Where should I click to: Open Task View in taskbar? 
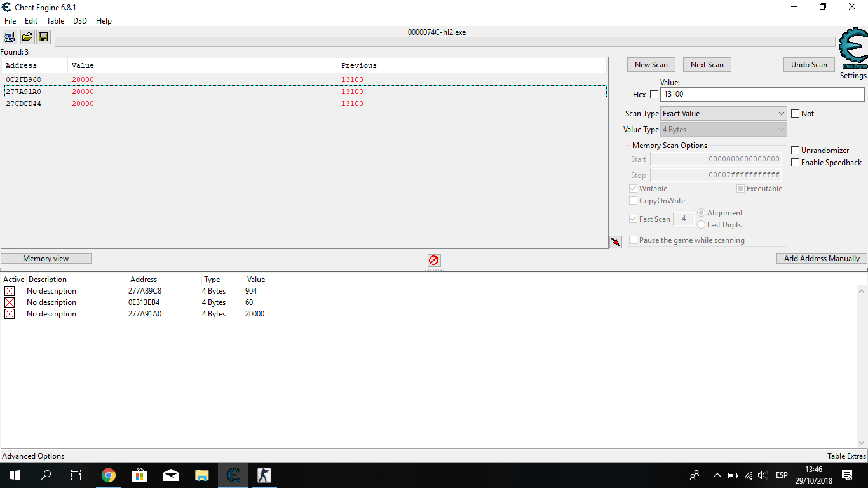point(76,475)
